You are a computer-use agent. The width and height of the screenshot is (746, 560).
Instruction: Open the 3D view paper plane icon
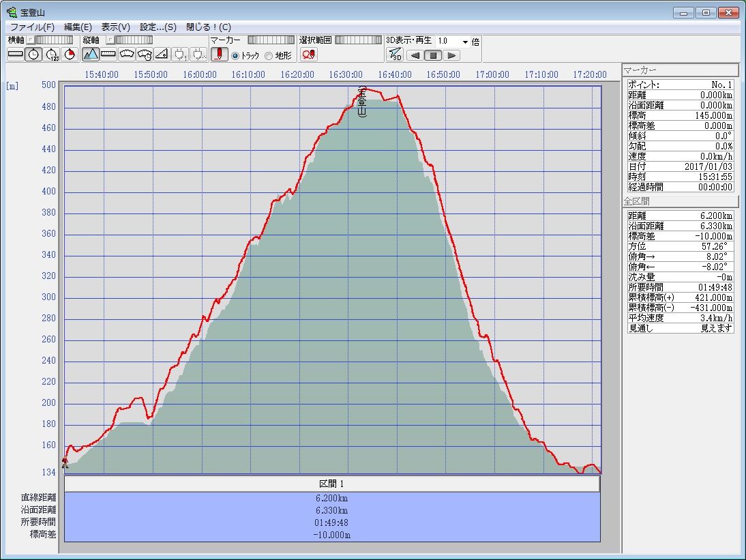click(395, 55)
